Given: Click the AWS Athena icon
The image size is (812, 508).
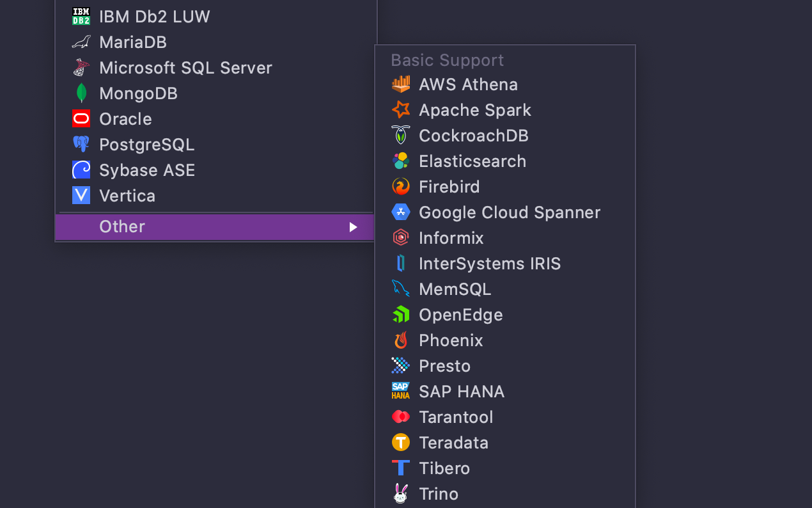Looking at the screenshot, I should [x=401, y=84].
